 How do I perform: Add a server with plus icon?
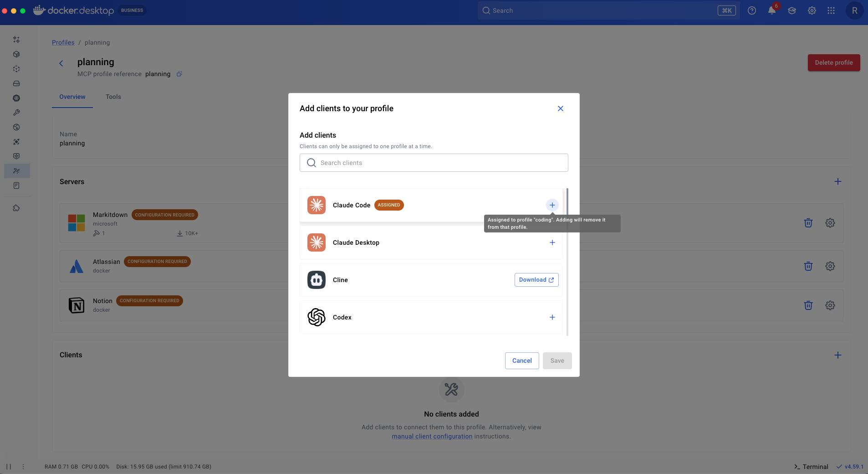(838, 181)
